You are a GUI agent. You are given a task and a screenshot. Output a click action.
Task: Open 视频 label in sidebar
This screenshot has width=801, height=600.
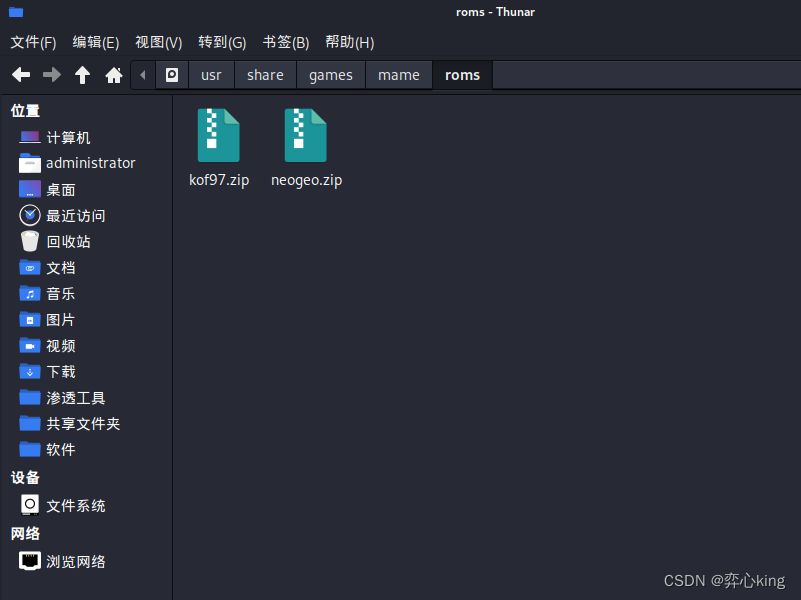61,346
